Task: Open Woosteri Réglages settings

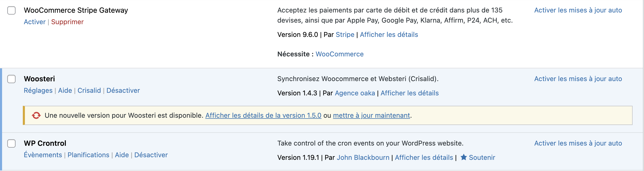Action: 38,90
